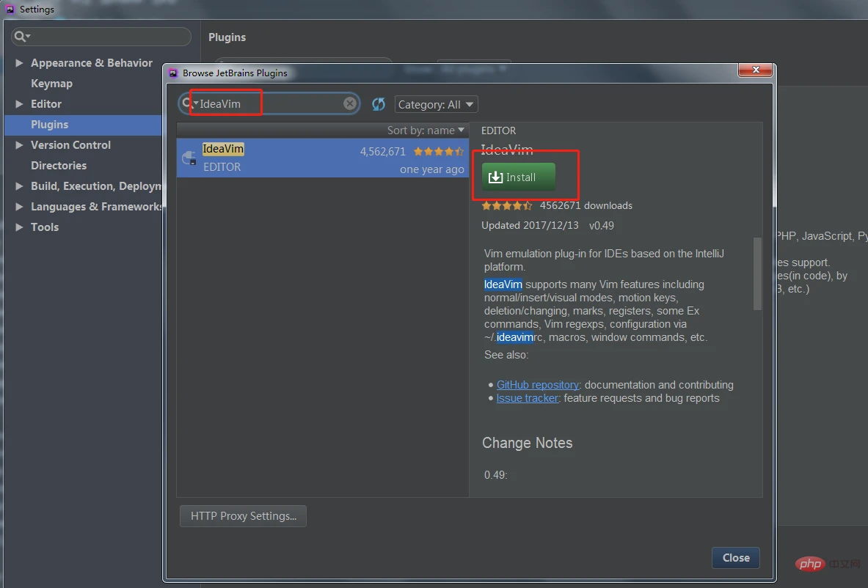Clear the IdeaVim search text
Viewport: 868px width, 588px height.
click(350, 104)
